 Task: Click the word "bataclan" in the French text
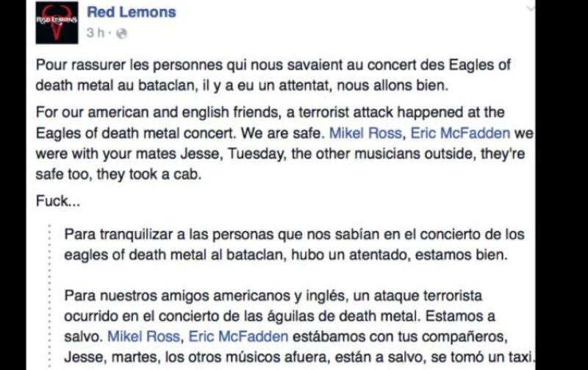167,85
